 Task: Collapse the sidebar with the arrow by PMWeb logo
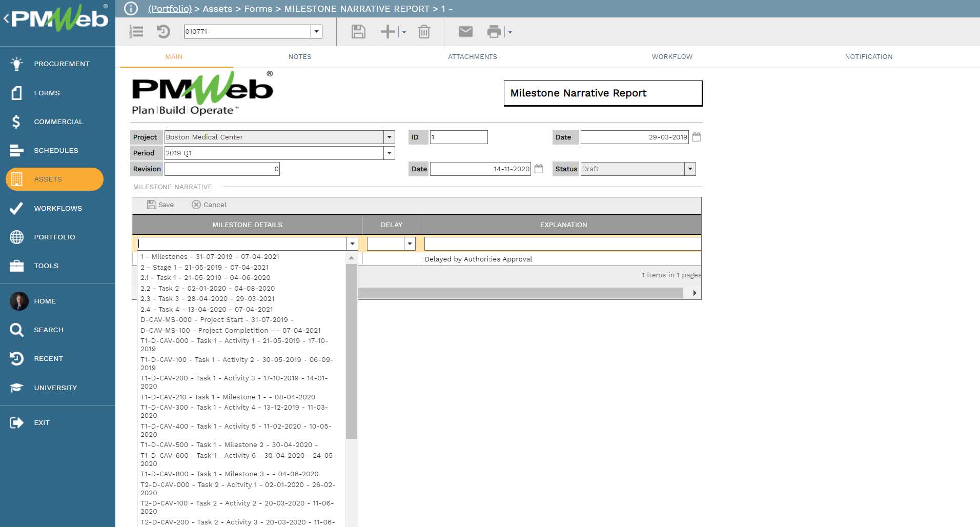click(x=6, y=19)
